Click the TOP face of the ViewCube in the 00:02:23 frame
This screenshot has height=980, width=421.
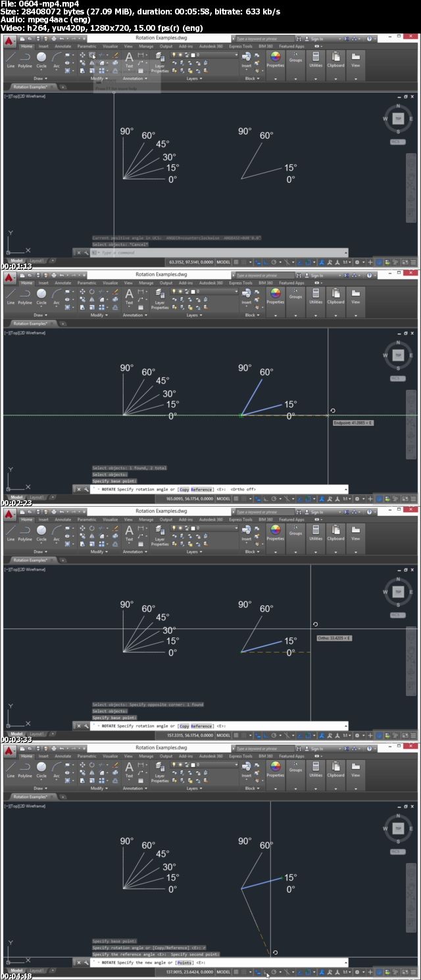point(397,355)
